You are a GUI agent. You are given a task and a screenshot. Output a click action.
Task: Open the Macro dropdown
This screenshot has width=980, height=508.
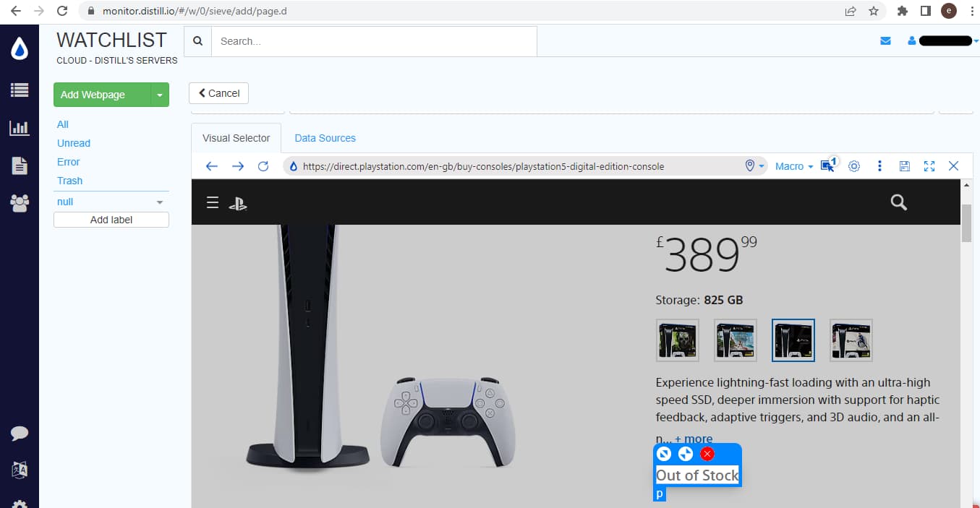[x=792, y=165]
